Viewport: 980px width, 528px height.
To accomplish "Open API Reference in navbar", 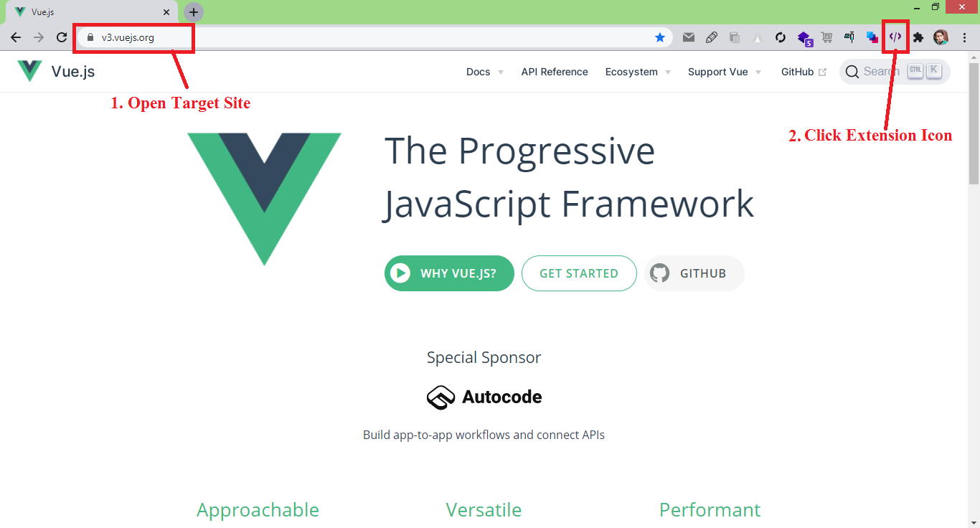I will (555, 72).
